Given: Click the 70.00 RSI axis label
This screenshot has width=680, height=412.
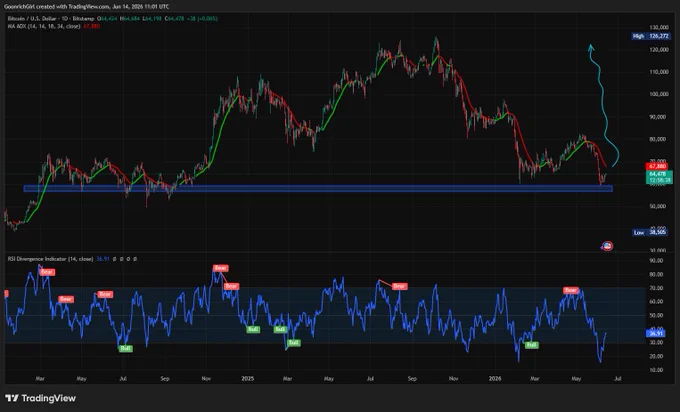Looking at the screenshot, I should pos(656,288).
